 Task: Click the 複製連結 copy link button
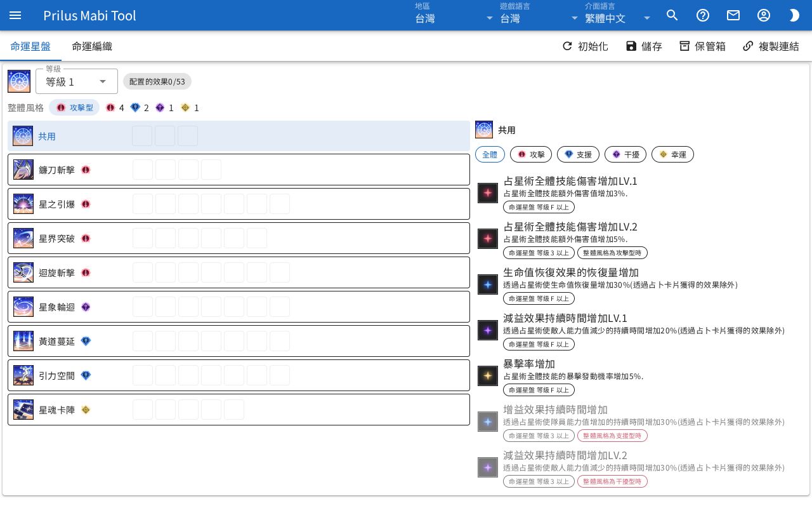tap(771, 46)
